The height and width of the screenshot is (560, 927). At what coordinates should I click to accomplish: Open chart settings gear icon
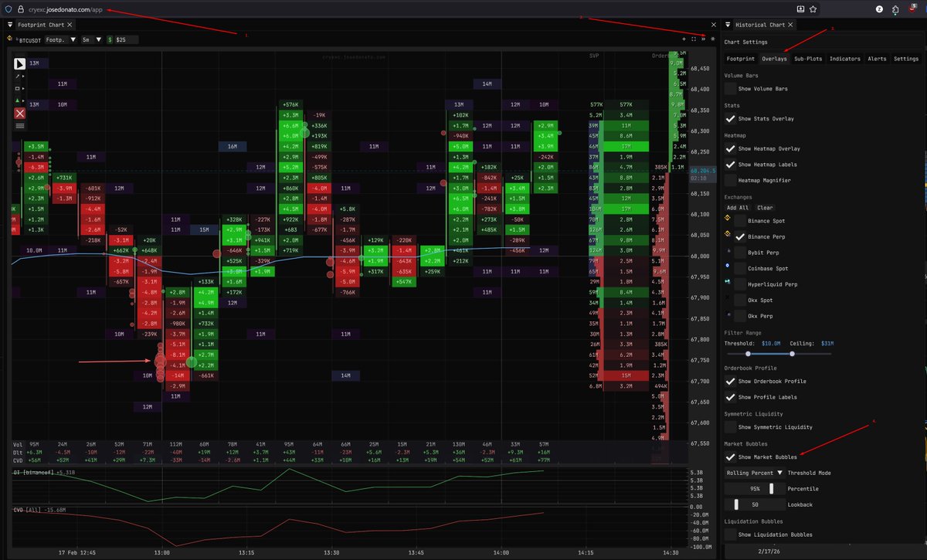point(713,39)
